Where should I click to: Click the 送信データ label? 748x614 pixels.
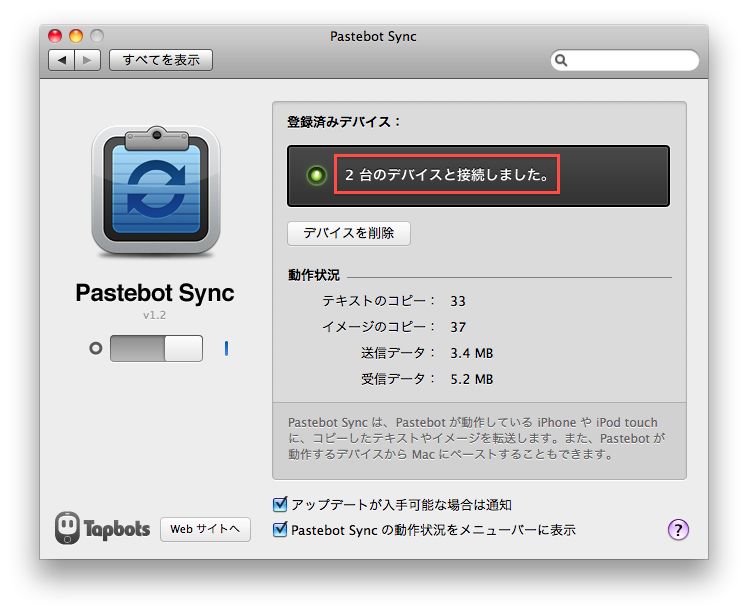pos(398,353)
